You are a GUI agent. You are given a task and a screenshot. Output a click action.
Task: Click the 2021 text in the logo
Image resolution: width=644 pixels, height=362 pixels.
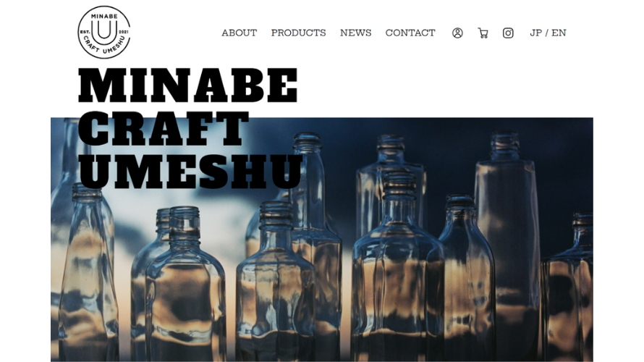pos(123,32)
